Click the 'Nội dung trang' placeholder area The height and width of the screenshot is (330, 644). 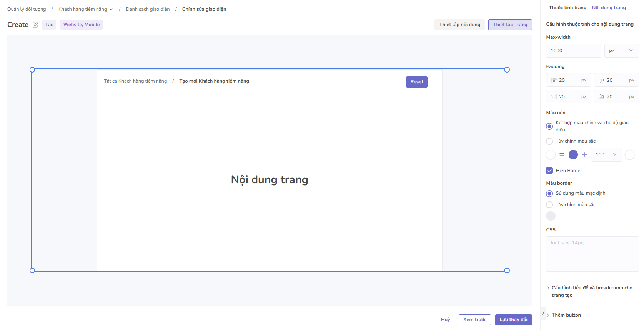(x=270, y=180)
